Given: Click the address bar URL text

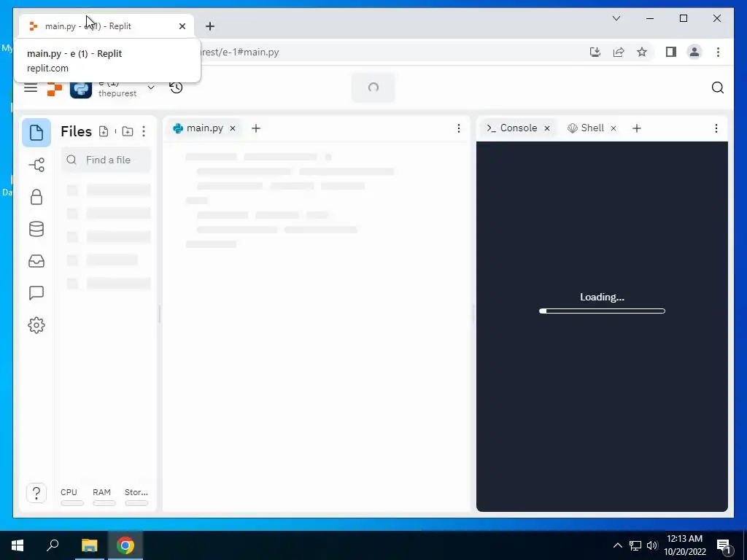Looking at the screenshot, I should [x=240, y=52].
